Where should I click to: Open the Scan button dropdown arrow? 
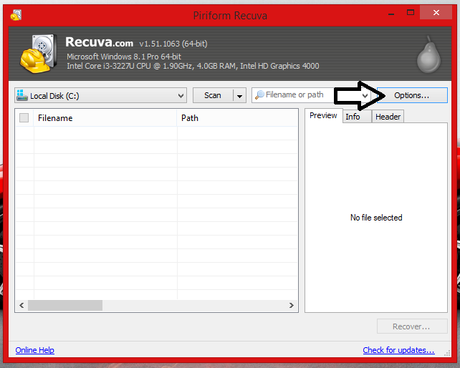click(239, 96)
